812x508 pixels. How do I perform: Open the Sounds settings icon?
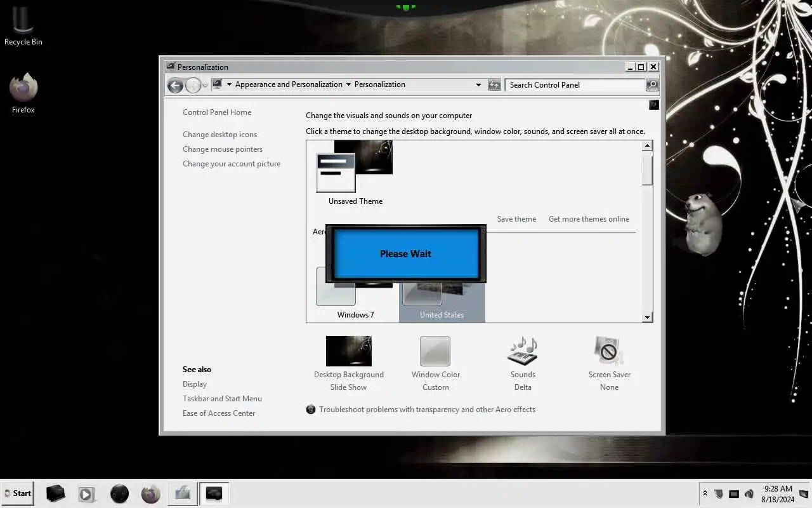[x=523, y=351]
